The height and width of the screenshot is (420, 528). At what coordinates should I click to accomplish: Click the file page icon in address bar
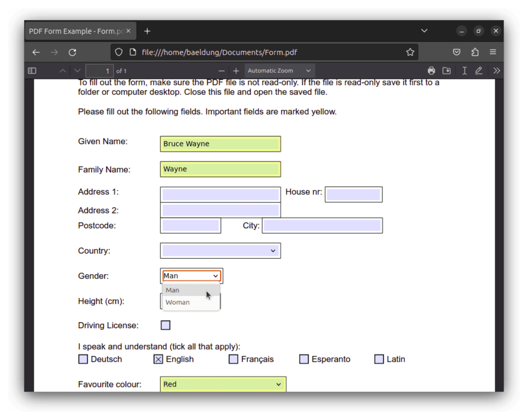pyautogui.click(x=133, y=52)
